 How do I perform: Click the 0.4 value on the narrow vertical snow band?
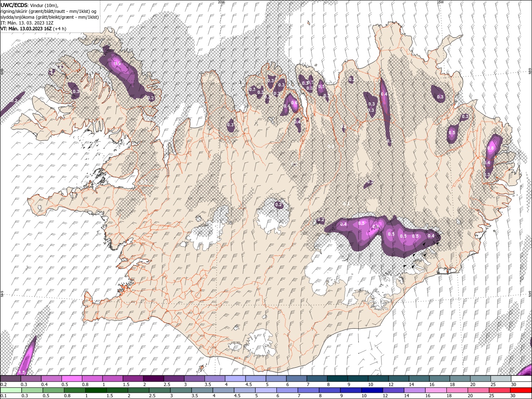(x=384, y=94)
